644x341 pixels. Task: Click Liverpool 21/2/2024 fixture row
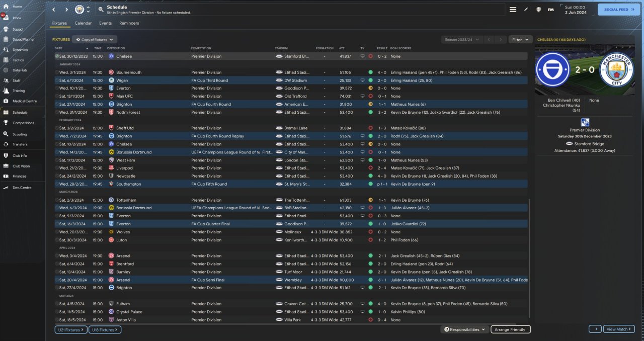[x=291, y=168]
